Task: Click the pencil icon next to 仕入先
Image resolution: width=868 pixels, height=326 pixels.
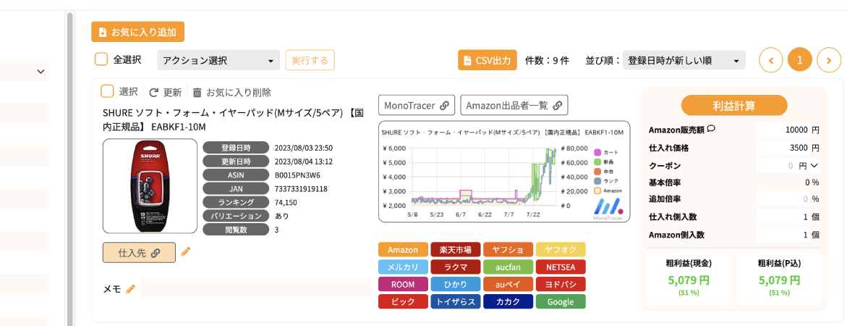Action: 186,252
